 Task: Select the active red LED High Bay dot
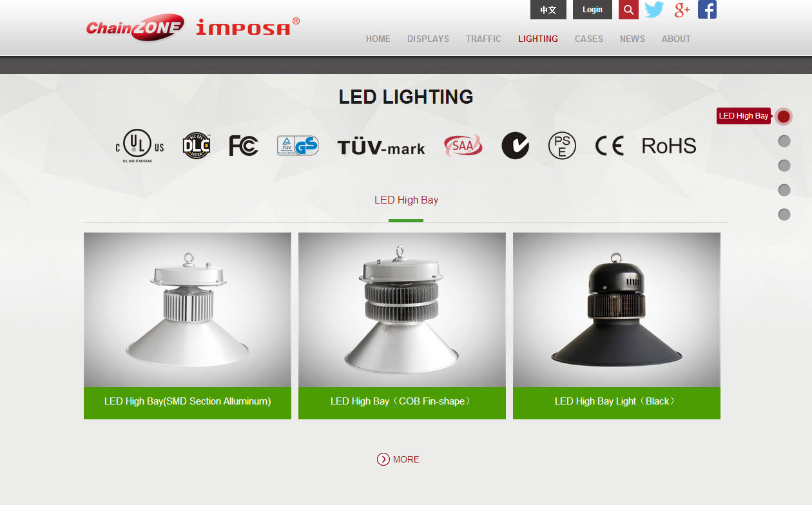(x=784, y=117)
